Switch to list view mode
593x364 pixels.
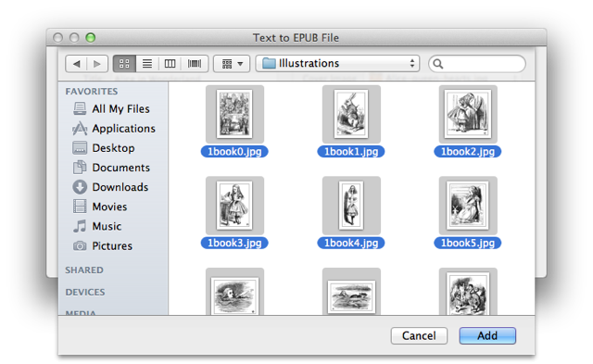(x=147, y=64)
